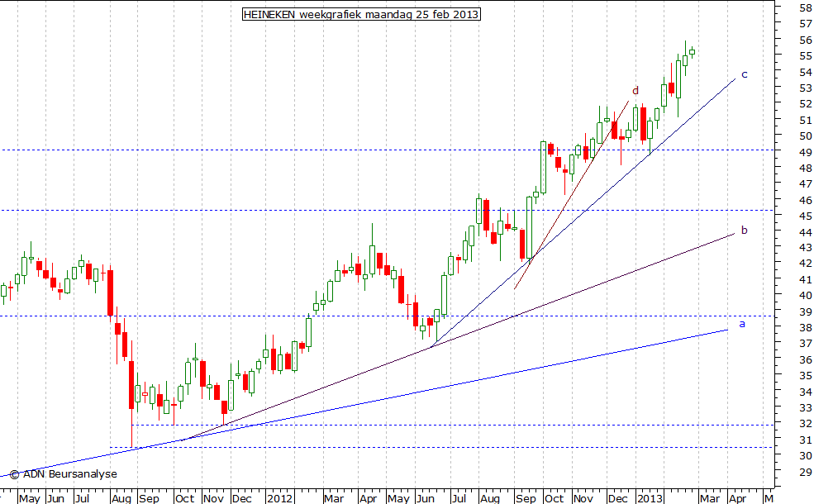
Task: Click price axis value 50
Action: click(x=806, y=136)
